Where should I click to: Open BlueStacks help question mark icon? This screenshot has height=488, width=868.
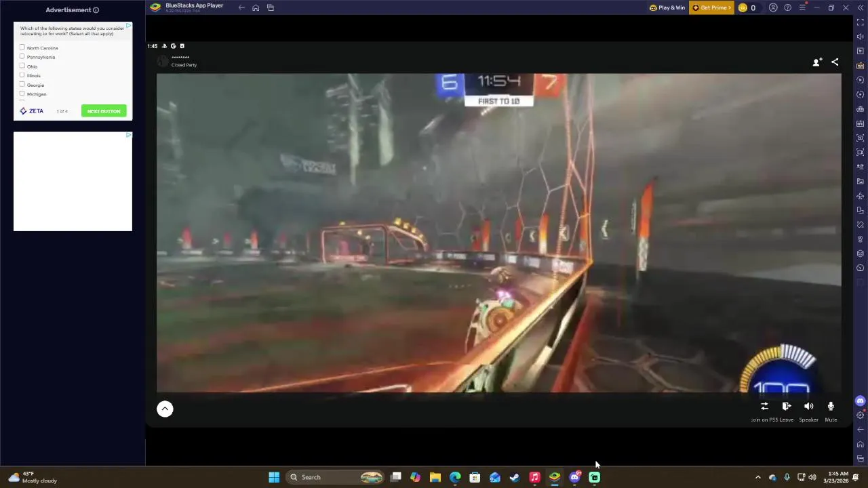787,7
